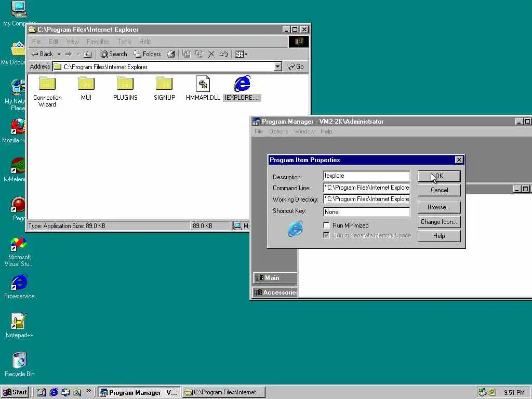The image size is (532, 399).
Task: Click Cancel in Program Item Properties
Action: 439,190
